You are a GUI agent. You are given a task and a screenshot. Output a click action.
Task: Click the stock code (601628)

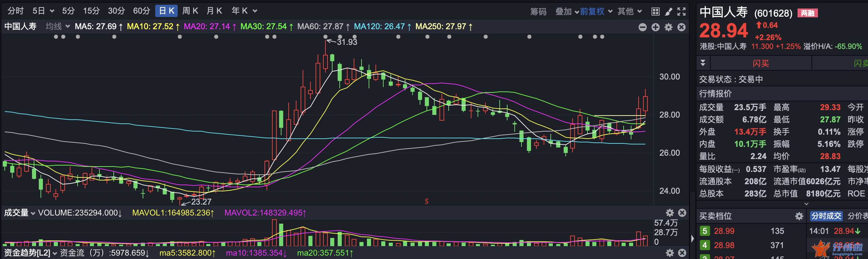(773, 13)
